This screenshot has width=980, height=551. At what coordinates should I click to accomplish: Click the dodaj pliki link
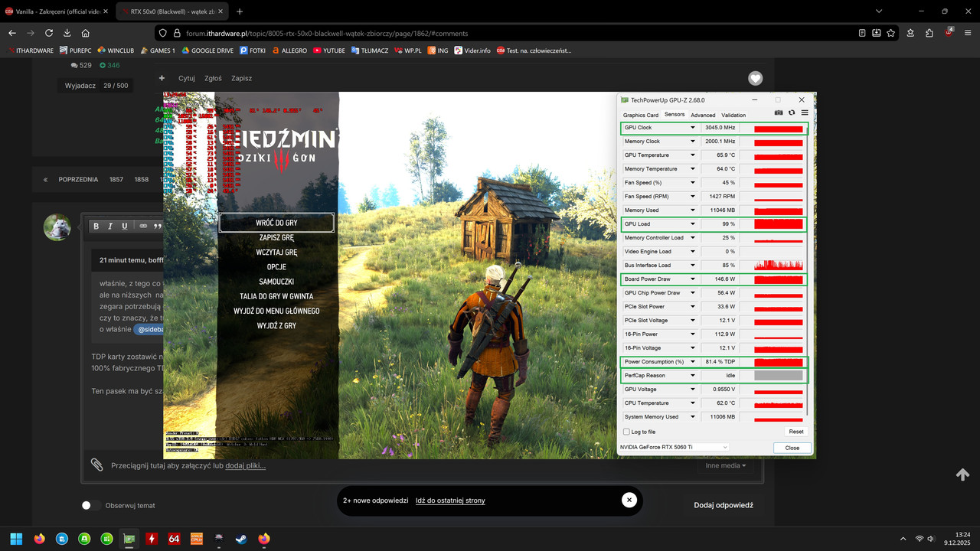click(x=245, y=465)
